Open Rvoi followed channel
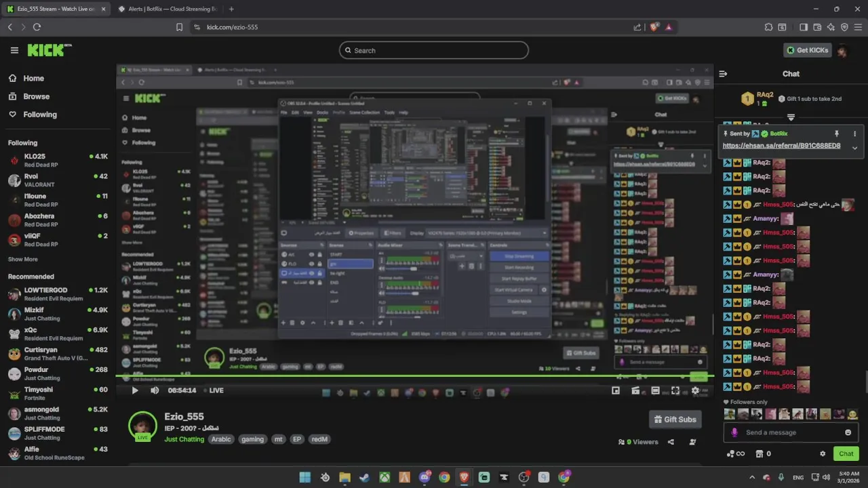Screen dimensions: 868x488 click(57, 180)
